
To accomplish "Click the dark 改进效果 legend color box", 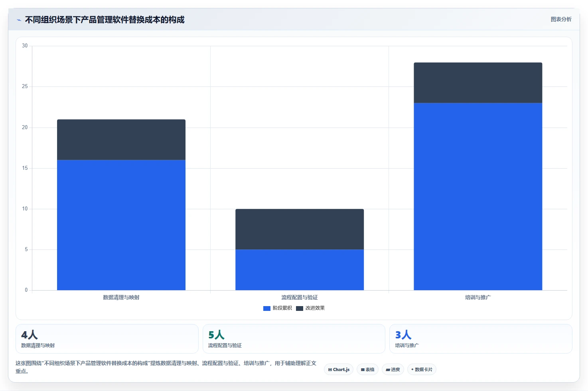I will tap(300, 308).
